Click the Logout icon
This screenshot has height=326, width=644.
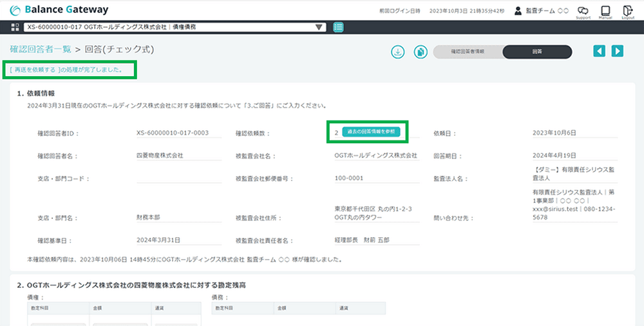[x=627, y=11]
